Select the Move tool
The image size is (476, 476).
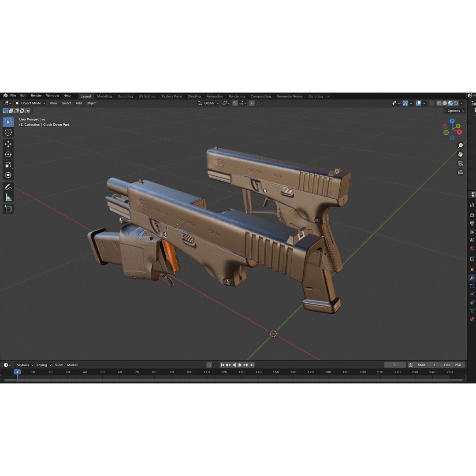pos(8,144)
